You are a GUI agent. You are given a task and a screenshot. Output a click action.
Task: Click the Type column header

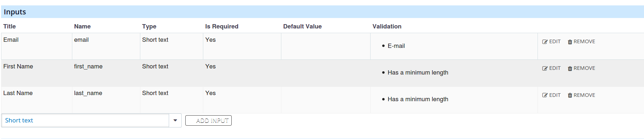click(149, 26)
